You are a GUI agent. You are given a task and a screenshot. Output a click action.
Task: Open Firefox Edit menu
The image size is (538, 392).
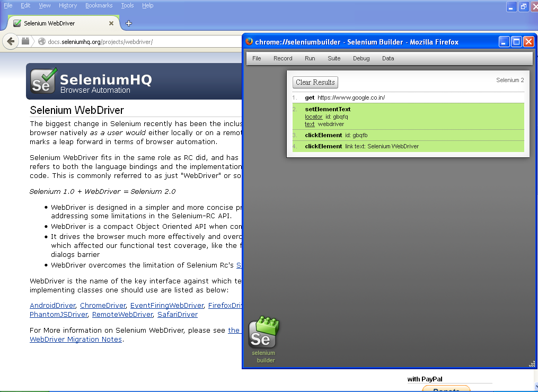click(25, 5)
